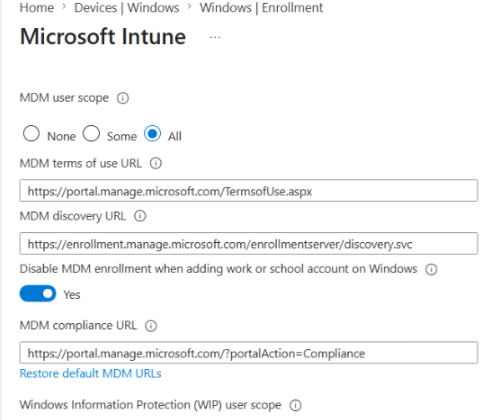Show info for MDM terms of use URL
Viewport: 492px width, 420px height.
click(156, 163)
